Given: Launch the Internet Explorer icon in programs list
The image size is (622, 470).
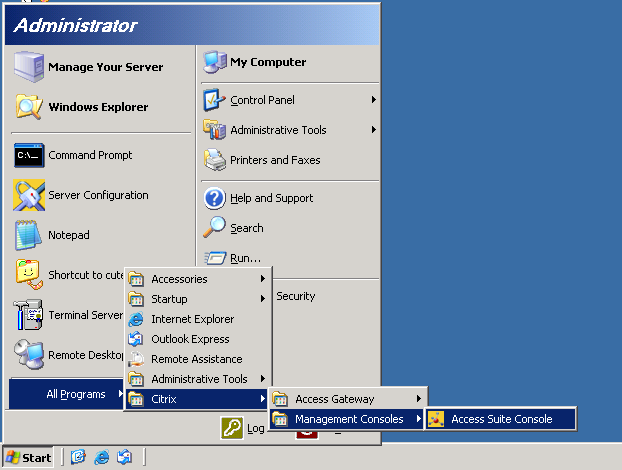Looking at the screenshot, I should (x=136, y=319).
